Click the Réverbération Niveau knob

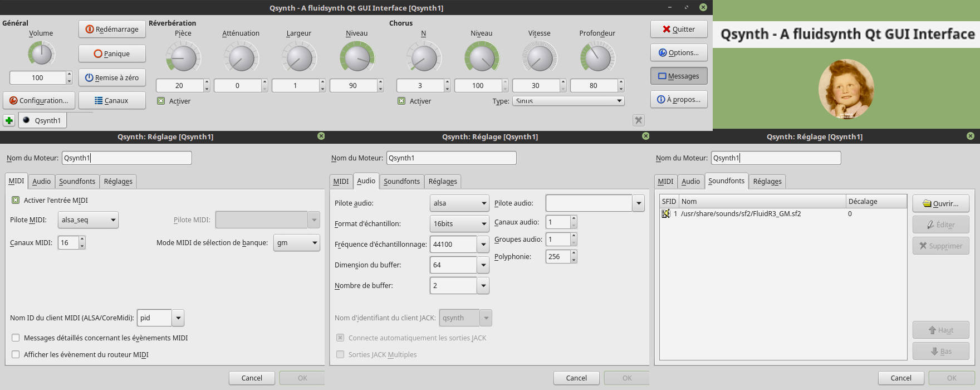357,58
